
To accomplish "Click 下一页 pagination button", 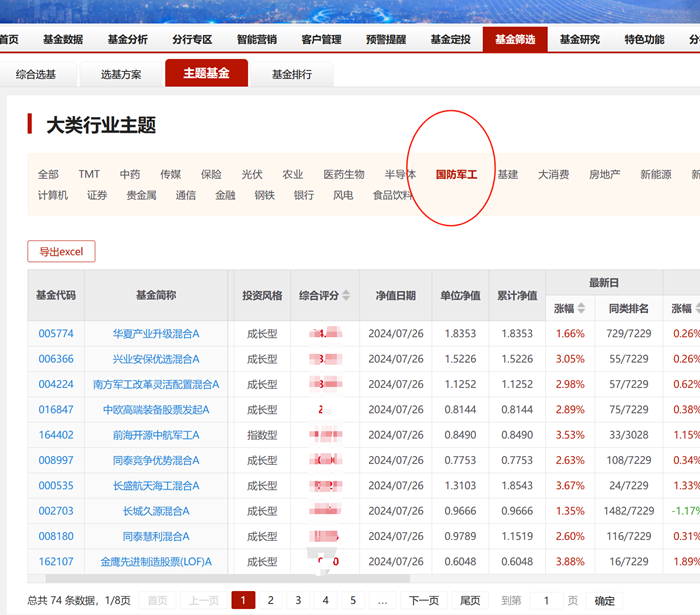I will coord(424,600).
